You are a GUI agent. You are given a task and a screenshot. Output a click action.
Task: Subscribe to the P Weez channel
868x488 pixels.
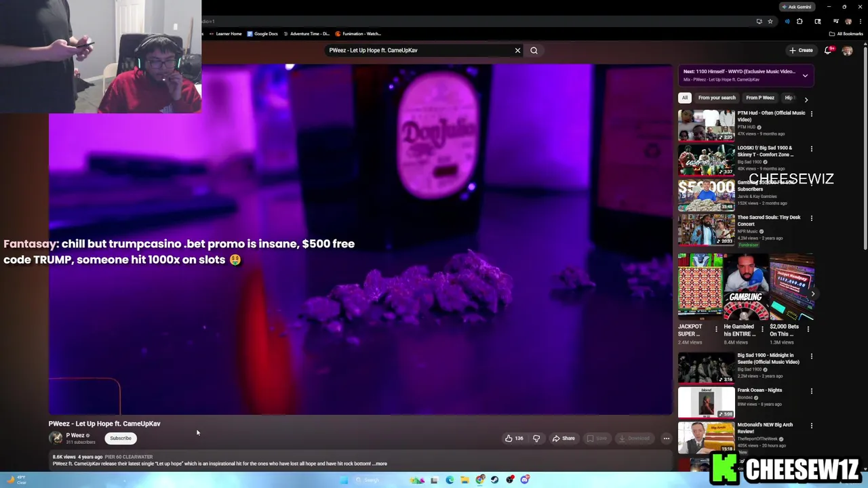[x=121, y=439]
